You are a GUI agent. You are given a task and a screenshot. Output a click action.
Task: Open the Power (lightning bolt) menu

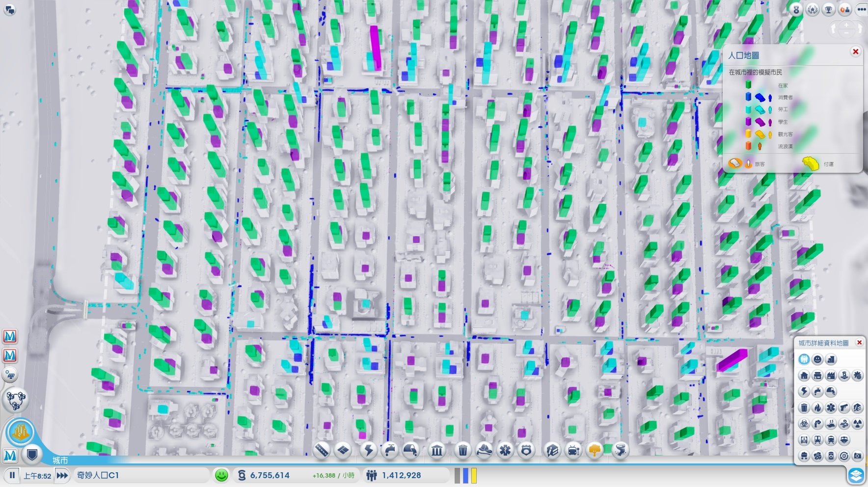coord(368,450)
